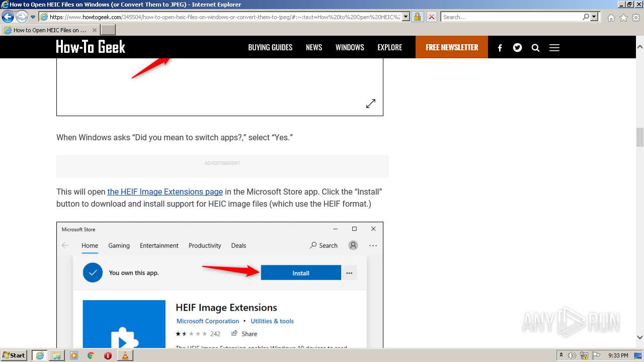Open the IE Tools gear icon
This screenshot has height=362, width=644.
click(636, 18)
